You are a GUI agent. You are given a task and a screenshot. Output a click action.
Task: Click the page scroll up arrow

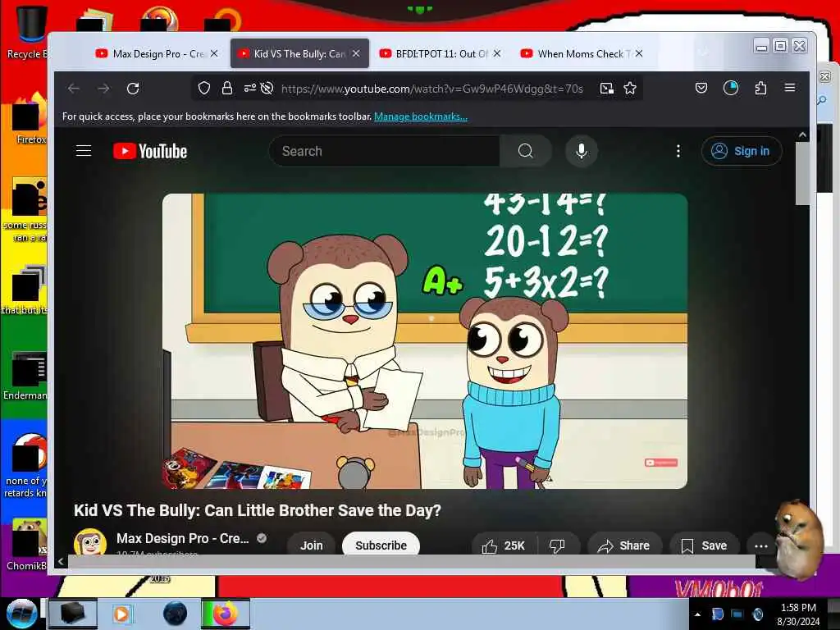802,135
